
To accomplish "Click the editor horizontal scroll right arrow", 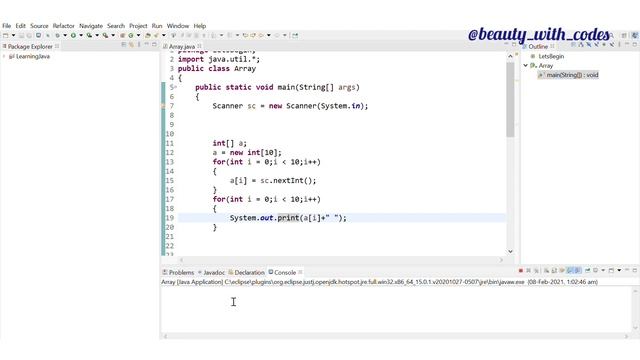I will coord(501,260).
